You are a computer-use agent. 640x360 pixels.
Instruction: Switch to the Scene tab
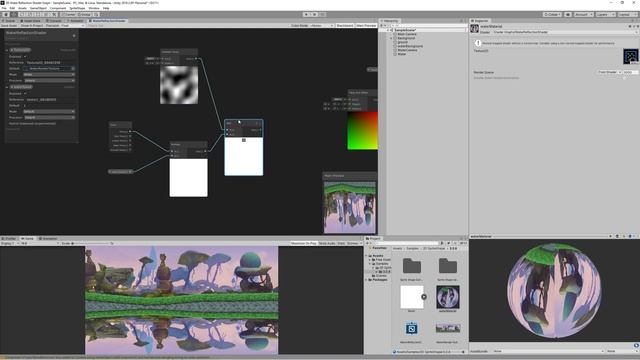tap(9, 21)
